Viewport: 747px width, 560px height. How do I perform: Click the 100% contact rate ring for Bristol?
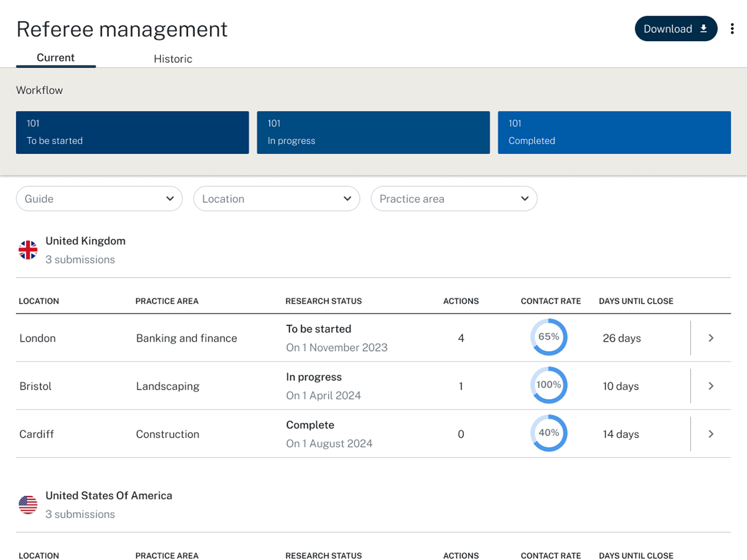click(548, 385)
